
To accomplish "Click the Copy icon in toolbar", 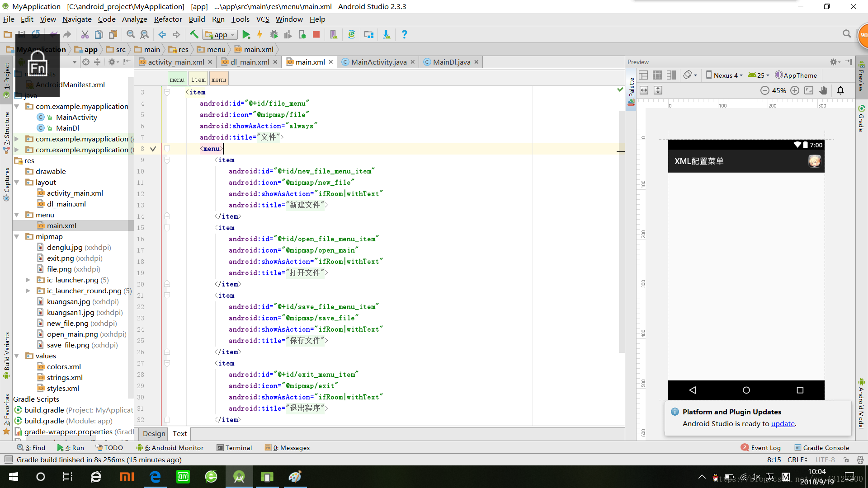I will [99, 34].
